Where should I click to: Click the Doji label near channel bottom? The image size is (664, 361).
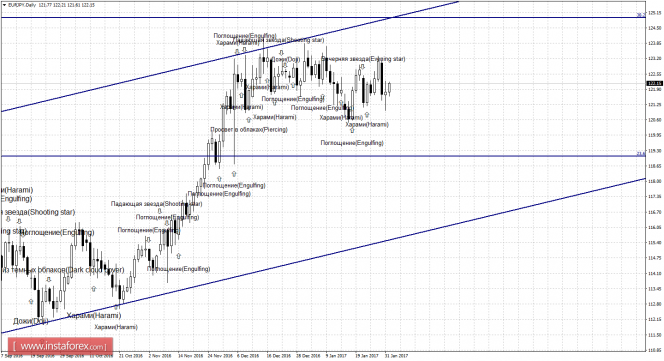[x=30, y=321]
